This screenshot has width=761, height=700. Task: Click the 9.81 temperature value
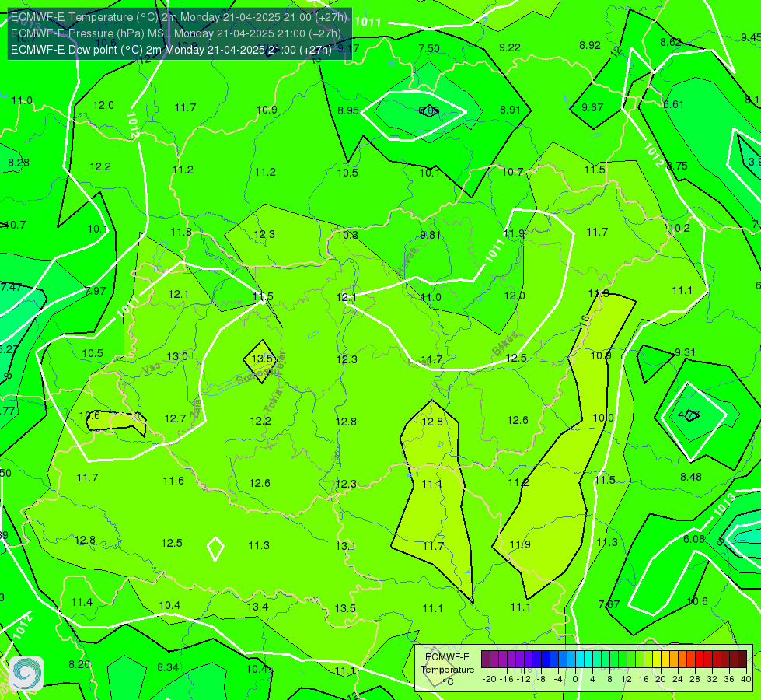point(431,235)
